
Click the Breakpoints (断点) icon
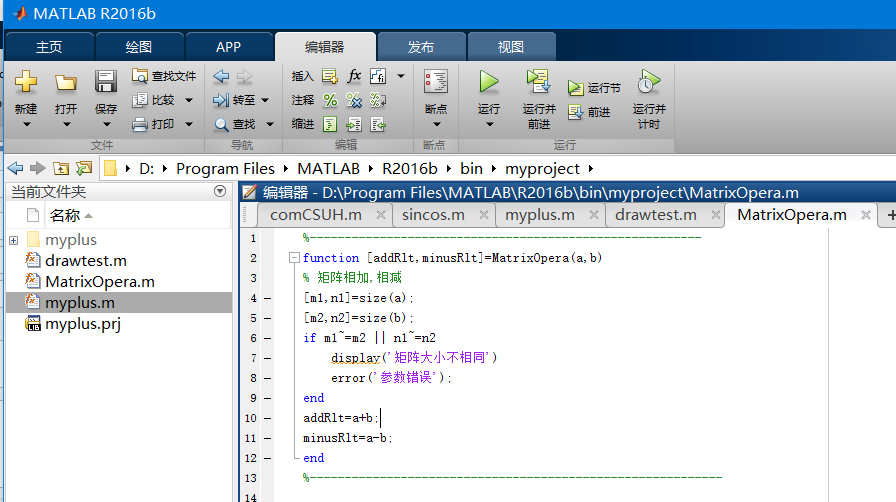[435, 81]
